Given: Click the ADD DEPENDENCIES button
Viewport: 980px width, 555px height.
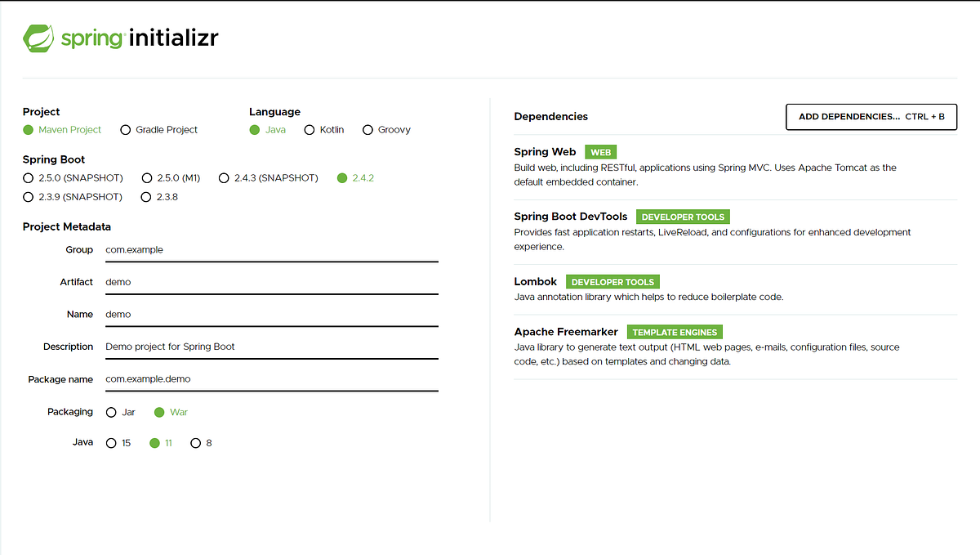Looking at the screenshot, I should [871, 116].
